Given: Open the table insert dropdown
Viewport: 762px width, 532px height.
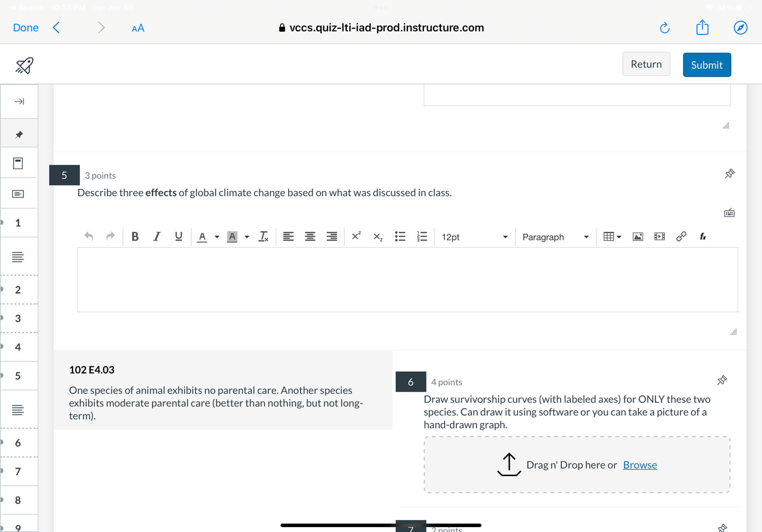Looking at the screenshot, I should pyautogui.click(x=612, y=237).
